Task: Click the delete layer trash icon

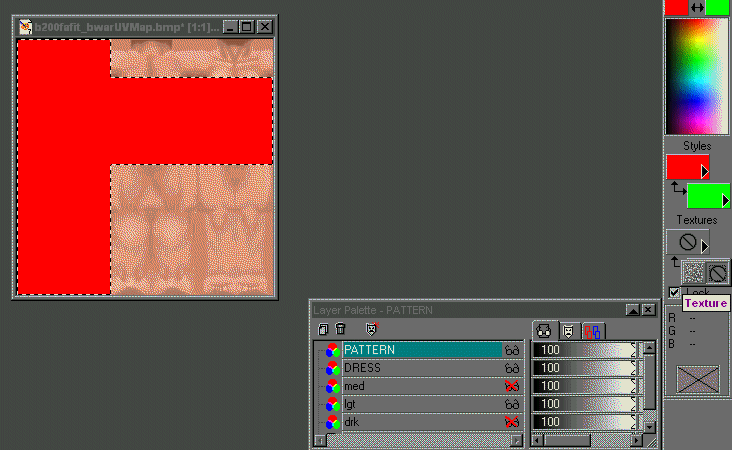Action: (x=340, y=329)
